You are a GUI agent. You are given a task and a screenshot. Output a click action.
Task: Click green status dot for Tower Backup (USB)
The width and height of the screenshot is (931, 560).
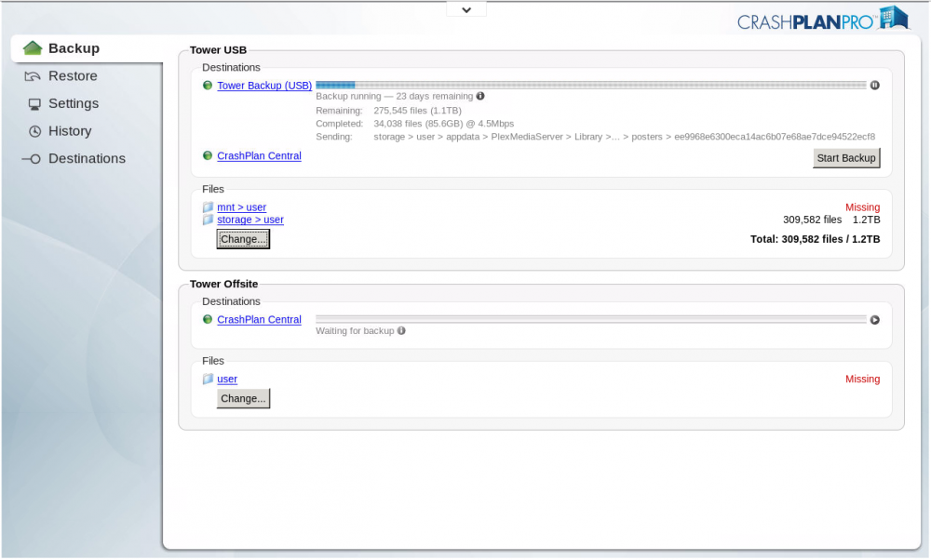pyautogui.click(x=208, y=86)
